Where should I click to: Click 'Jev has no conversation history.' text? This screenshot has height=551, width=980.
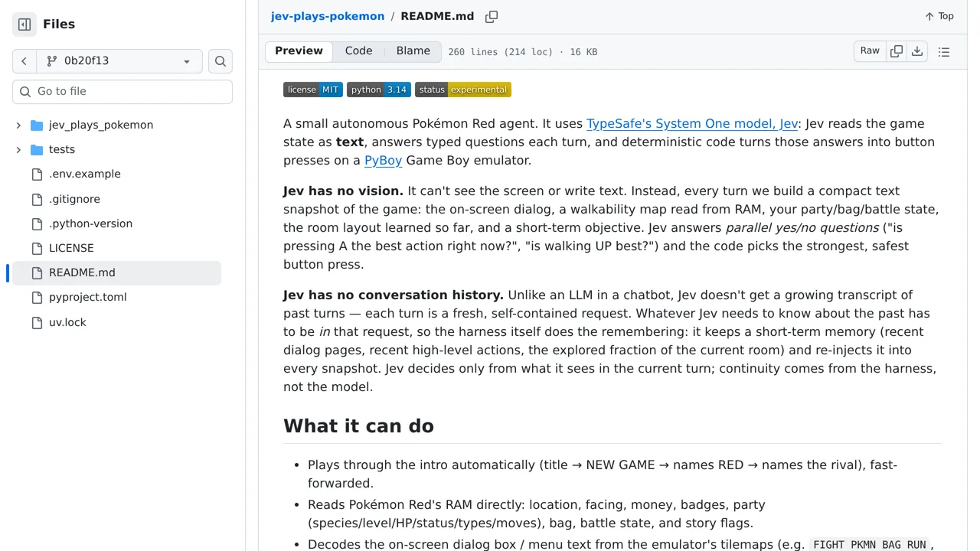pos(394,295)
